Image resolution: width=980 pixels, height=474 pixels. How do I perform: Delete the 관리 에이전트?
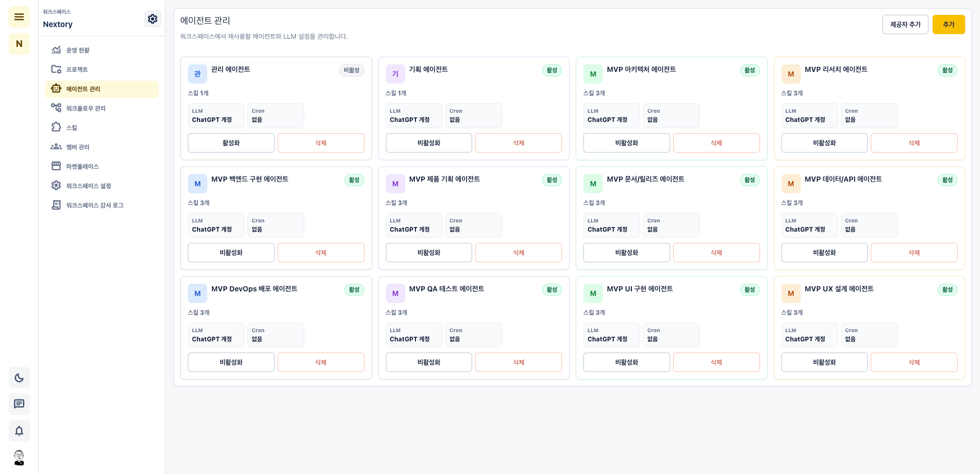coord(321,143)
